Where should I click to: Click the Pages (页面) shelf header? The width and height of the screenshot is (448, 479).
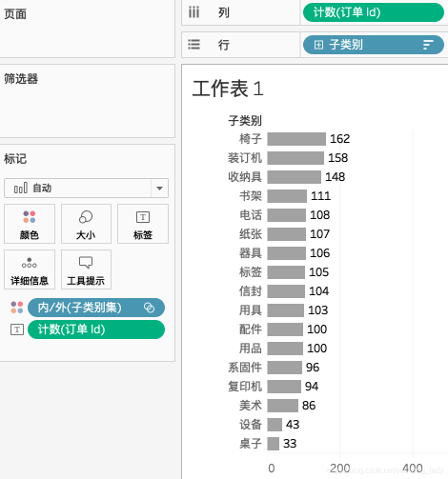click(x=15, y=14)
